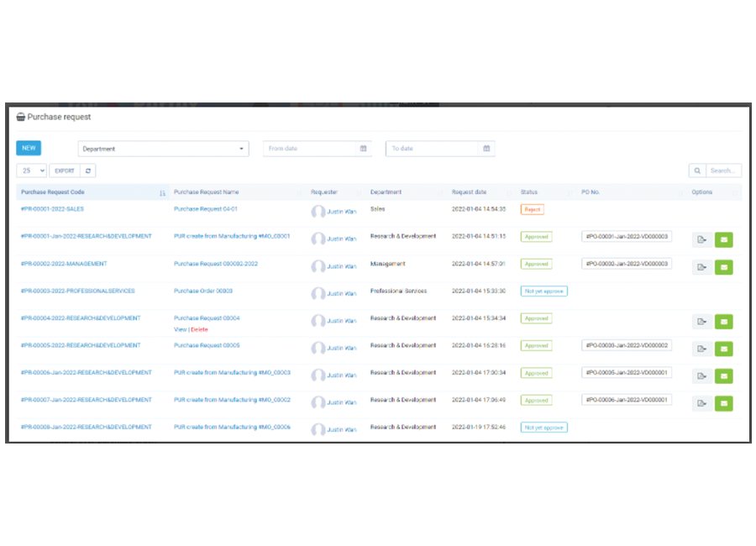Sort by Purchase Request Code column
756x546 pixels.
(162, 192)
